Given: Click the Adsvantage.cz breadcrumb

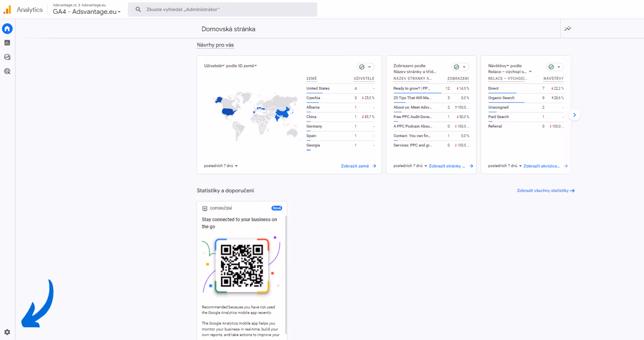Looking at the screenshot, I should pos(65,5).
